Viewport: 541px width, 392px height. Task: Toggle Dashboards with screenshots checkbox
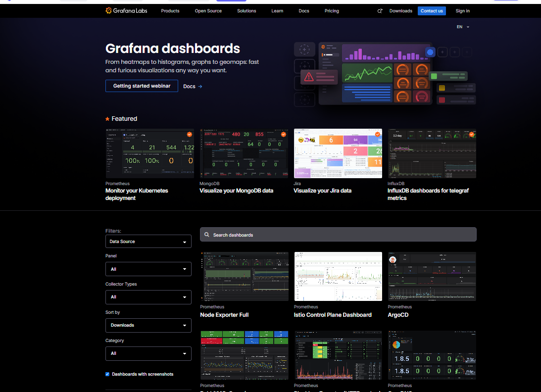point(107,374)
